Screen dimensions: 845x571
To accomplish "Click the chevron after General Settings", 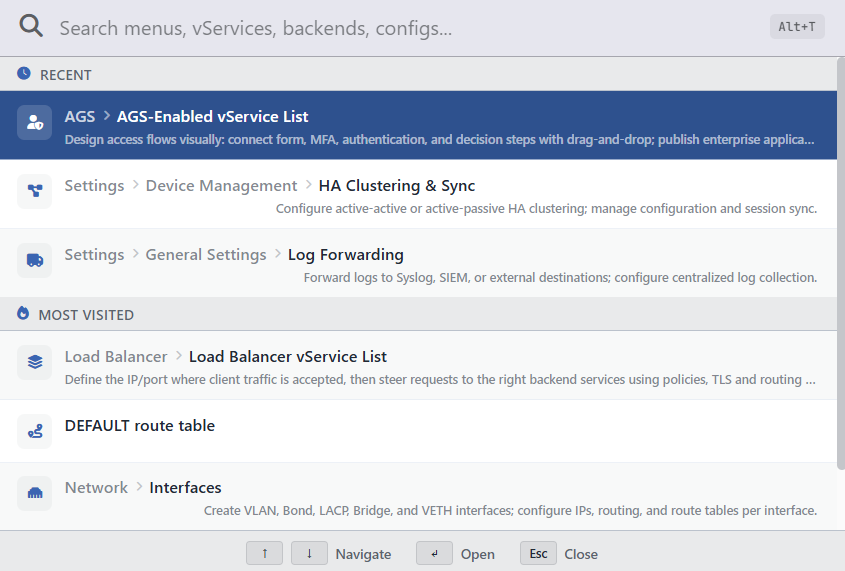I will click(x=278, y=254).
